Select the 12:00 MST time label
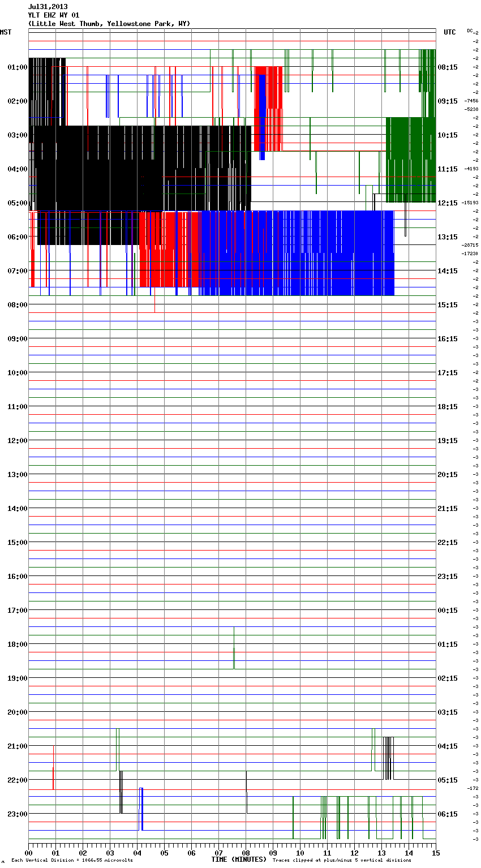Viewport: 481px width, 868px height. pyautogui.click(x=18, y=441)
